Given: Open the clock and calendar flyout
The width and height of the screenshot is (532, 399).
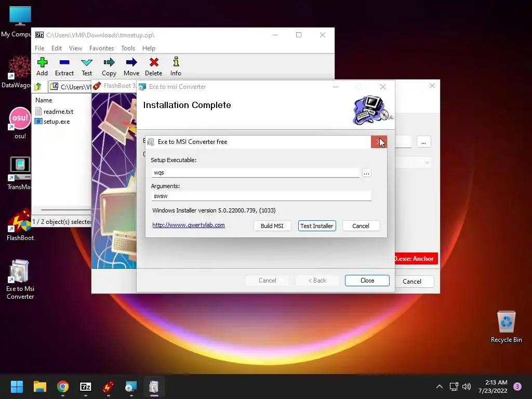Looking at the screenshot, I should click(x=493, y=387).
